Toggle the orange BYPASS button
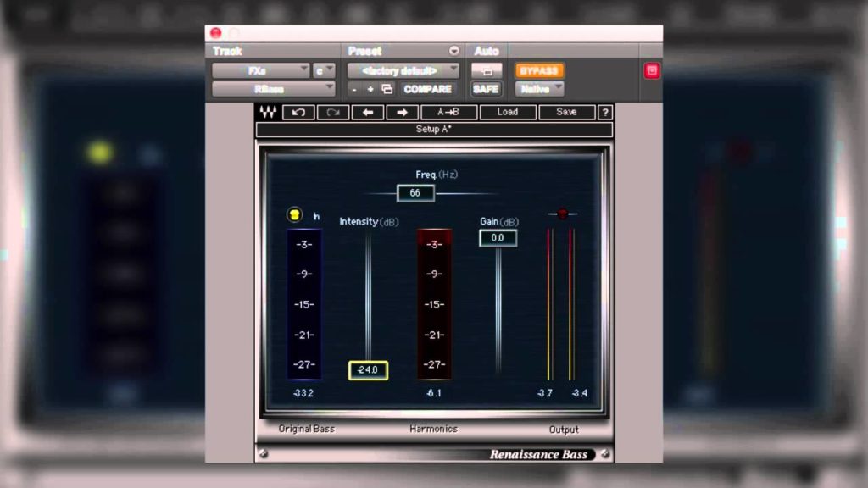868x488 pixels. tap(540, 71)
